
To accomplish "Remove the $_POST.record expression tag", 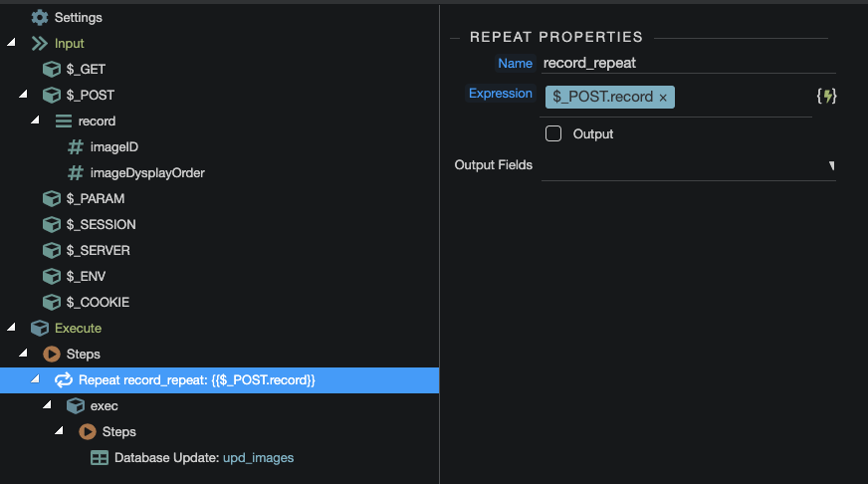I will [663, 98].
